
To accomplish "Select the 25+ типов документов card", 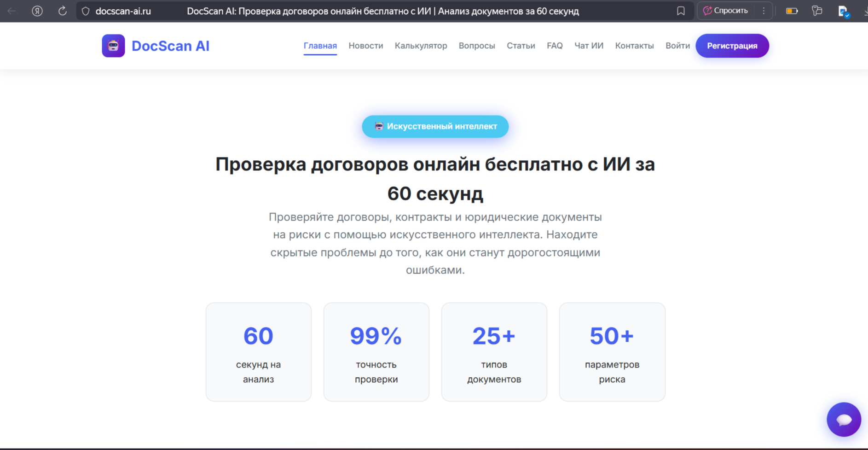I will 494,352.
